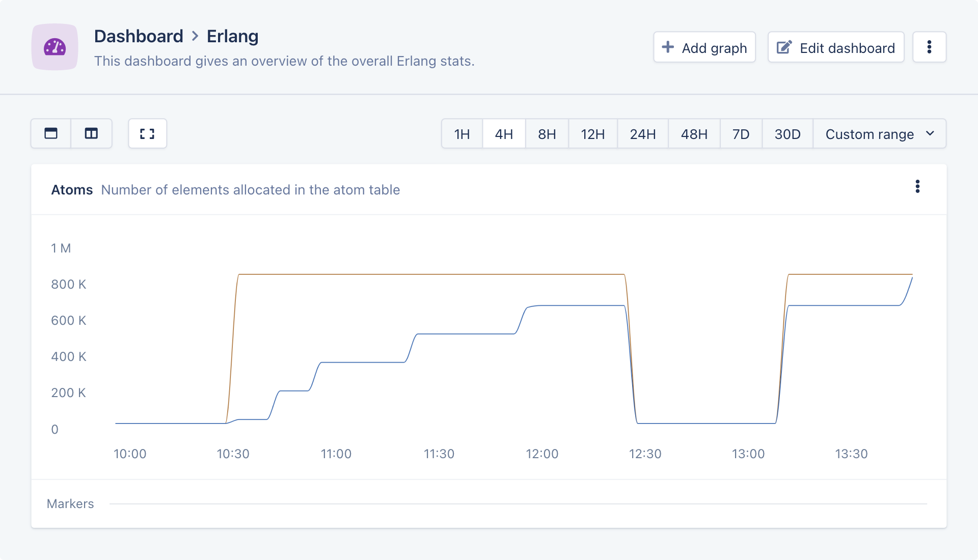Viewport: 978px width, 560px height.
Task: Click the 800 K y-axis label
Action: coord(69,284)
